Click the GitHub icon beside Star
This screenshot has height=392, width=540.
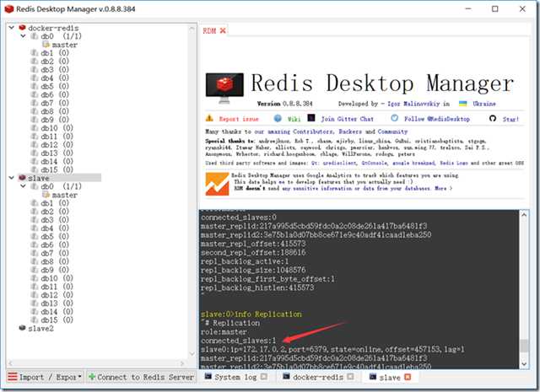pos(493,118)
